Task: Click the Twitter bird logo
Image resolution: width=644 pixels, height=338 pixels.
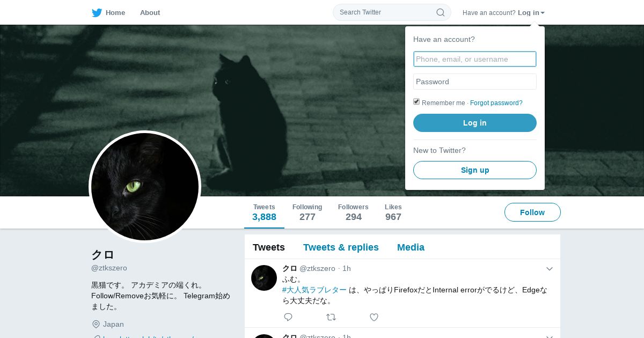Action: coord(97,12)
